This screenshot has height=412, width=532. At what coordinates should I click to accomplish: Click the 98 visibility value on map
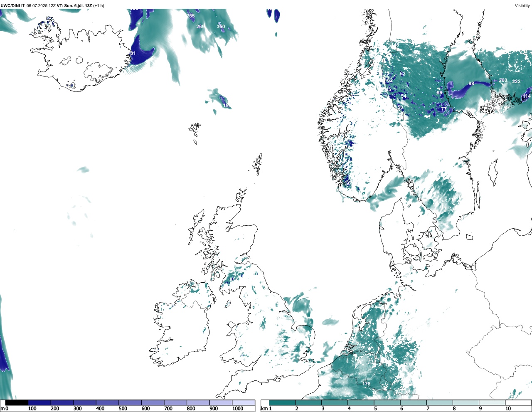(x=471, y=84)
